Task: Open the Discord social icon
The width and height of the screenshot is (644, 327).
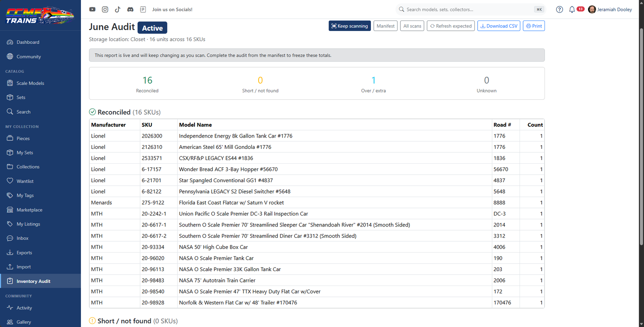Action: point(130,9)
